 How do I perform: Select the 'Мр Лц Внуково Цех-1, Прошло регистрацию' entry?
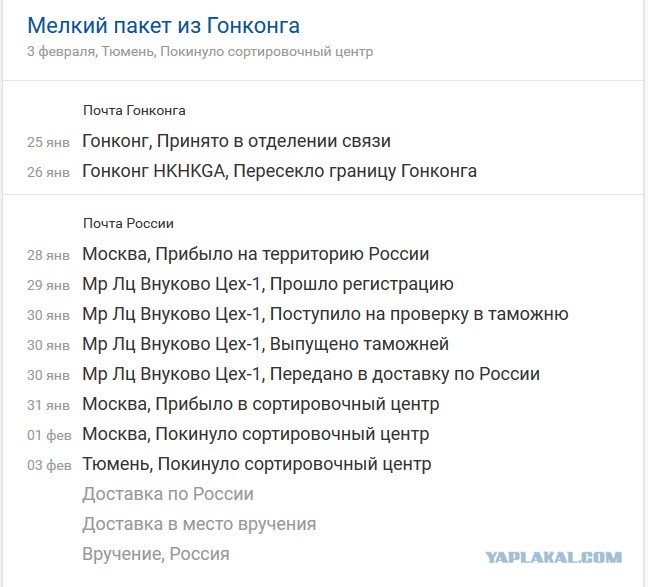(x=267, y=284)
